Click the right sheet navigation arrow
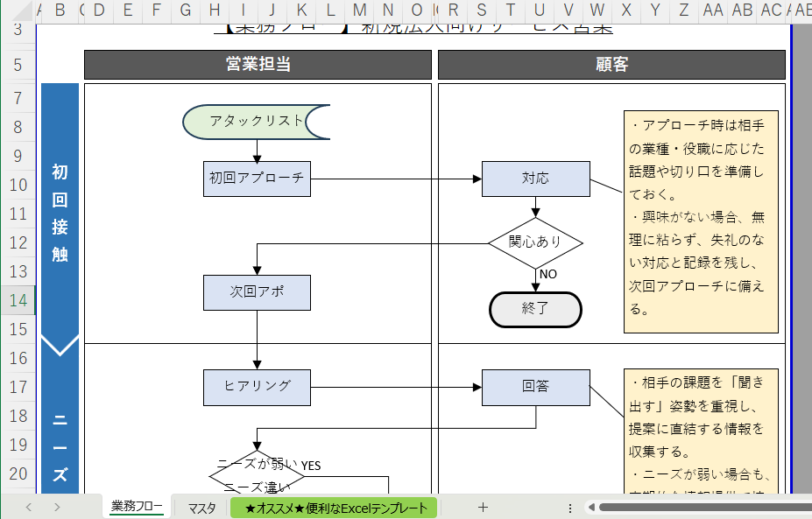812x519 pixels. coord(57,506)
